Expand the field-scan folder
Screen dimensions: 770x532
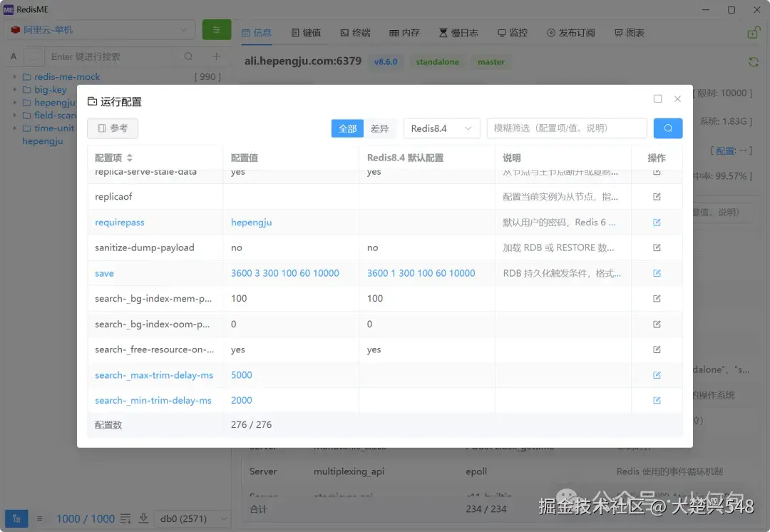[x=15, y=115]
